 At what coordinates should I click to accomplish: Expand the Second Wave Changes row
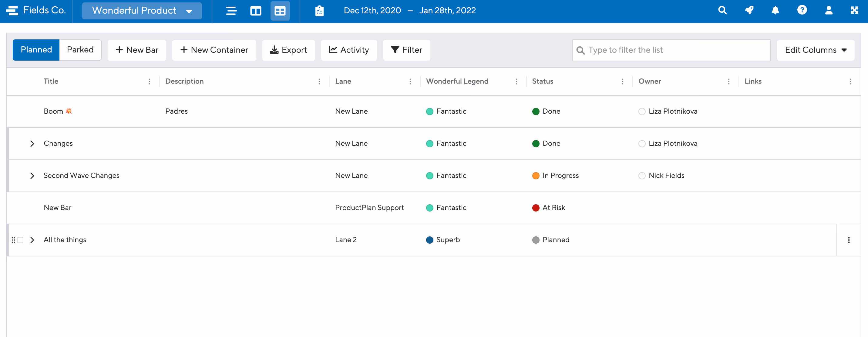32,176
